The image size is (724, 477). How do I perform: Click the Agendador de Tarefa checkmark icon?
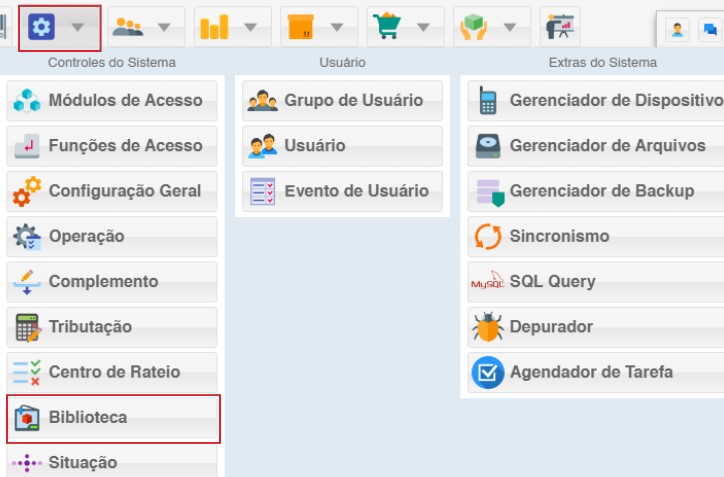click(487, 373)
